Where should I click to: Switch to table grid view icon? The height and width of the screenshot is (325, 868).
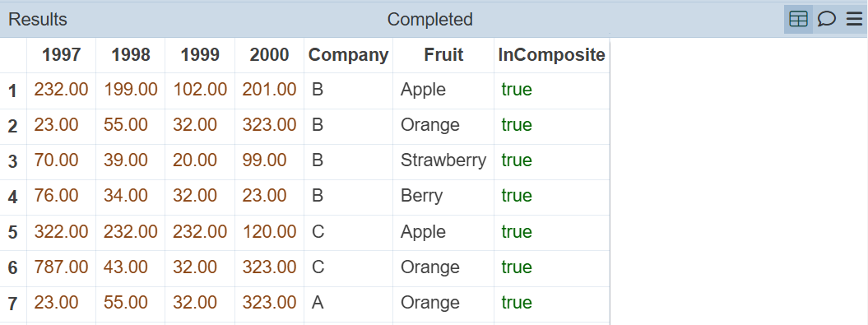pos(798,20)
